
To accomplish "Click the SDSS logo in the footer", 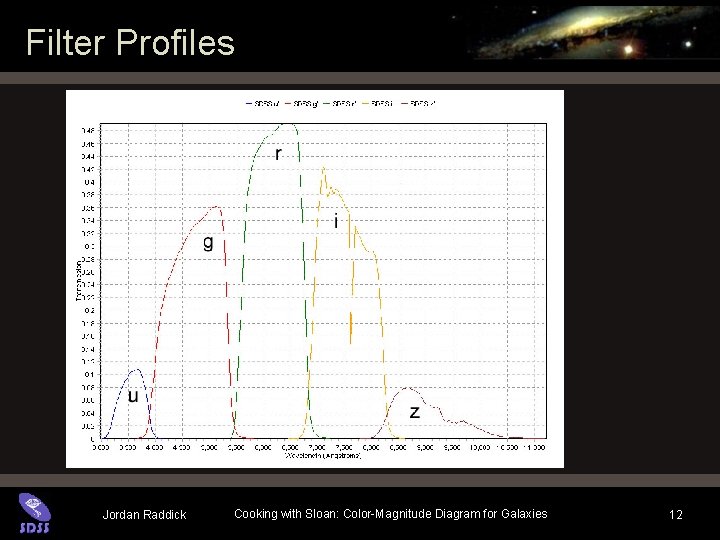I will point(35,513).
